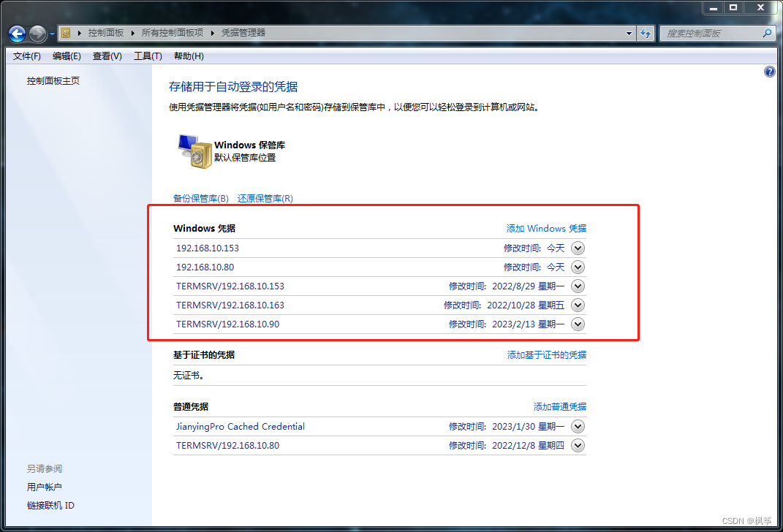Click the 2022/8/29 星期一 modified date

(528, 286)
